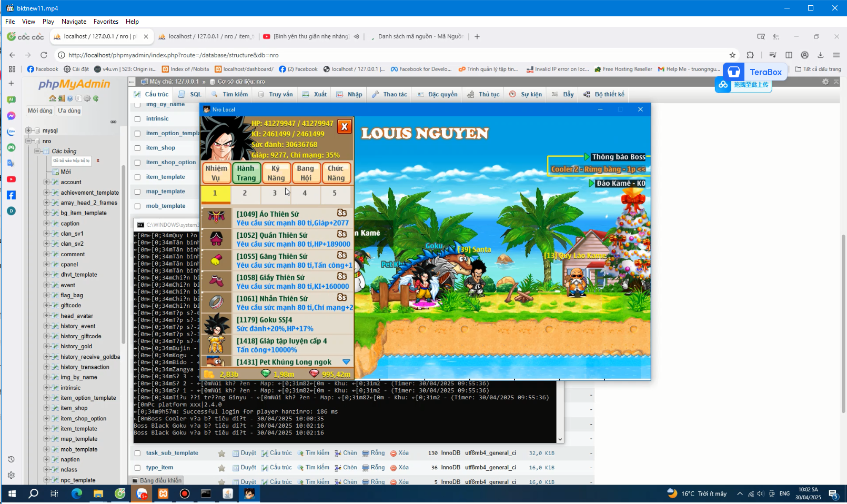The width and height of the screenshot is (847, 504).
Task: Tick the item_shop_option checkbox
Action: pos(137,163)
